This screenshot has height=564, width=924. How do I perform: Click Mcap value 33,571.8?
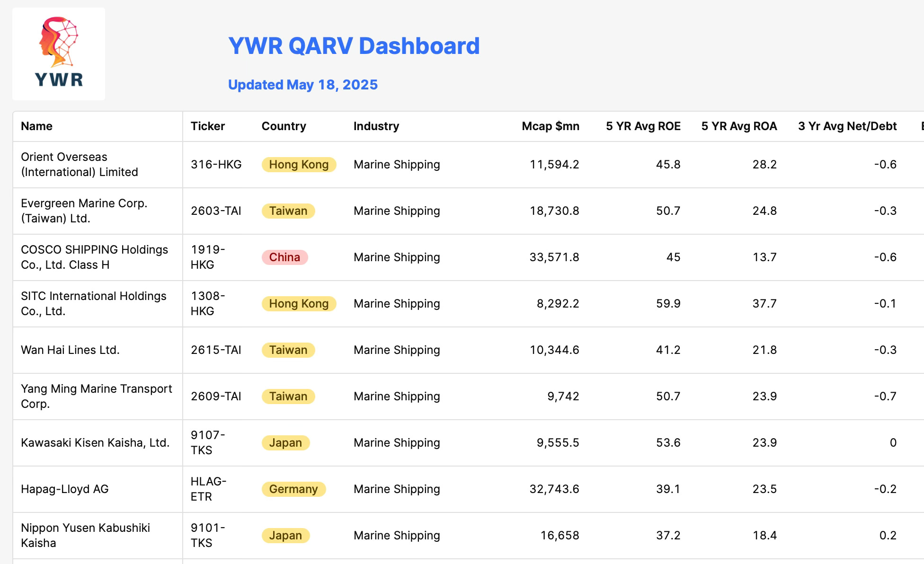(x=554, y=257)
